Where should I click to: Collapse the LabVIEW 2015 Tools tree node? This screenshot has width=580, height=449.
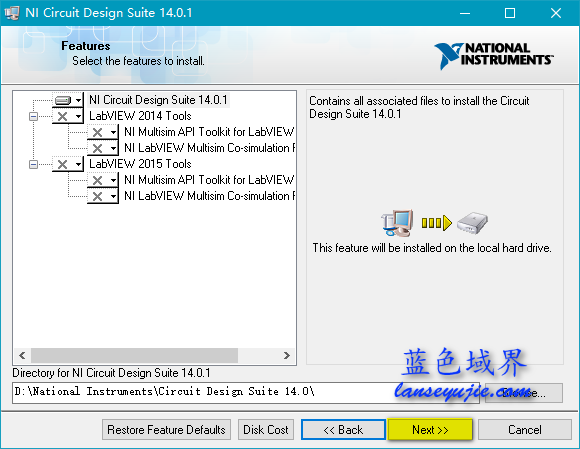pos(33,164)
